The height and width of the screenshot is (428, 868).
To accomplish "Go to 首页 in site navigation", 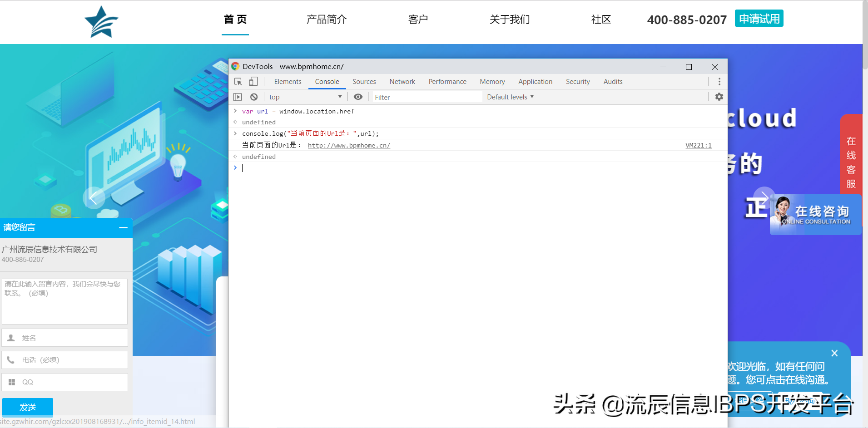I will [235, 20].
